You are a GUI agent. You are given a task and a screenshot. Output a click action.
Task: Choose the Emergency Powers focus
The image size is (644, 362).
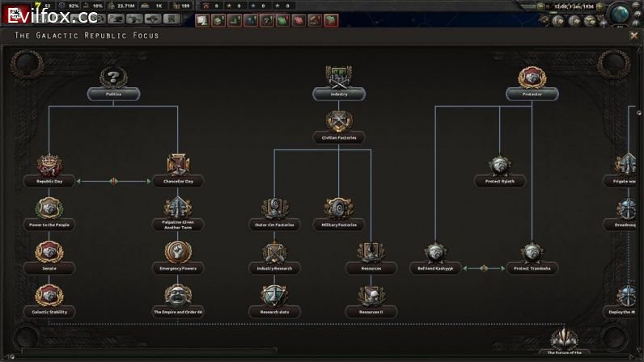click(178, 254)
